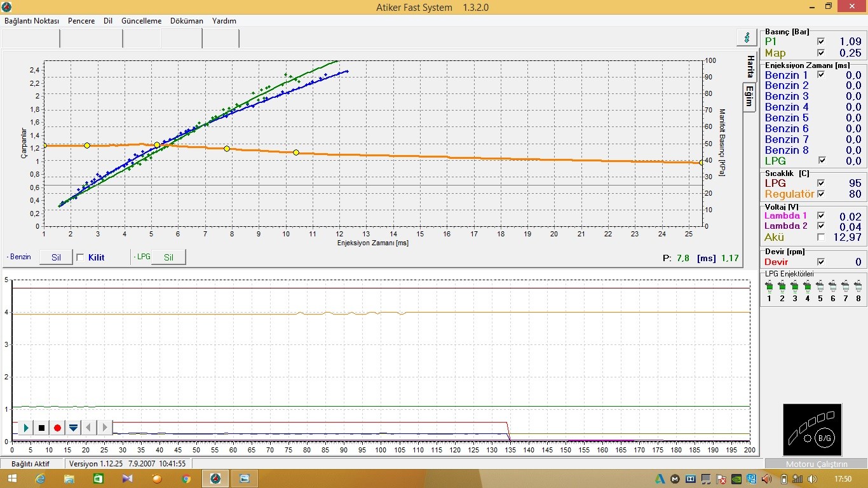Click the LPG Sil button

pos(169,257)
